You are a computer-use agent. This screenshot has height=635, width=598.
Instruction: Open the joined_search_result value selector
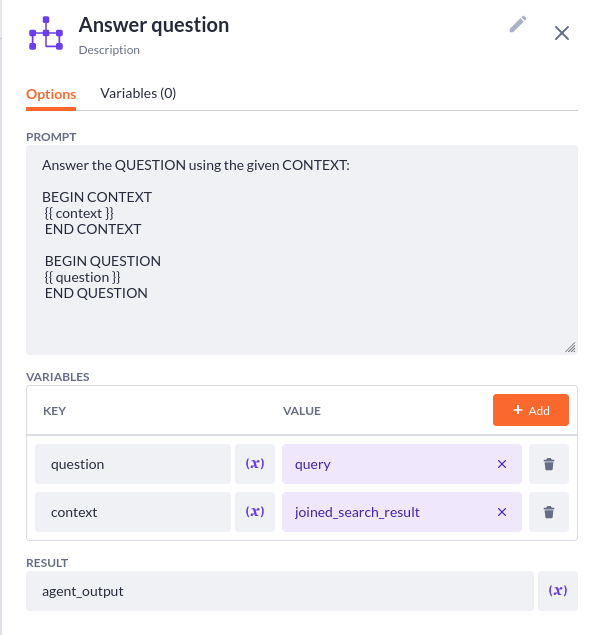tap(389, 512)
